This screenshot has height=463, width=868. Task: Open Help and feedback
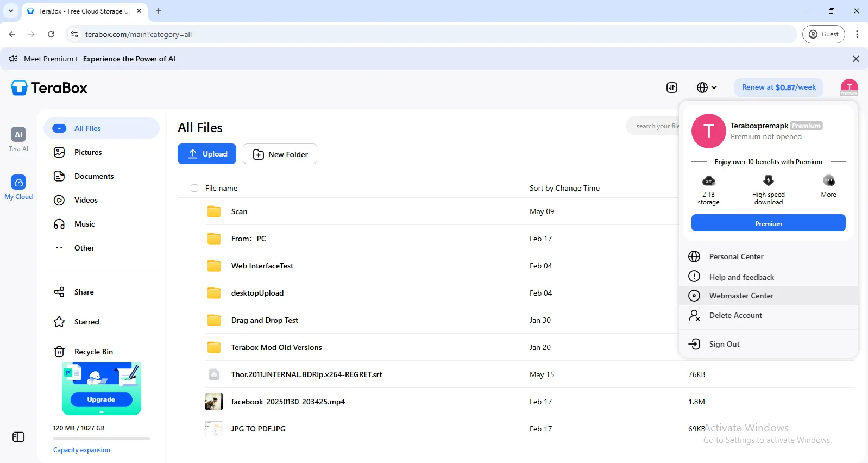(769, 277)
